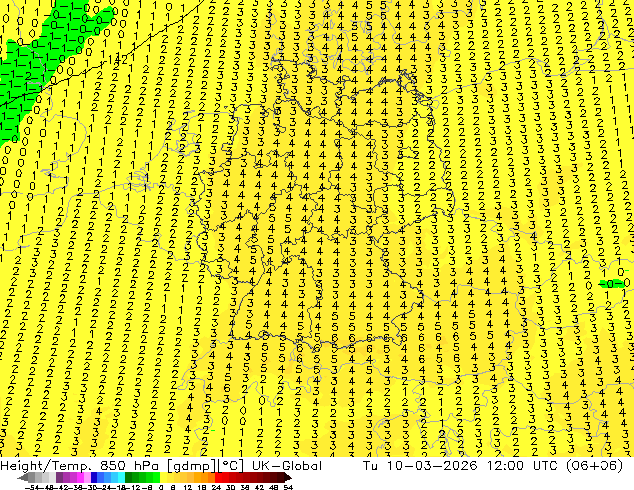
Task: Click the cyan legend swatch near -18
Action: (121, 477)
